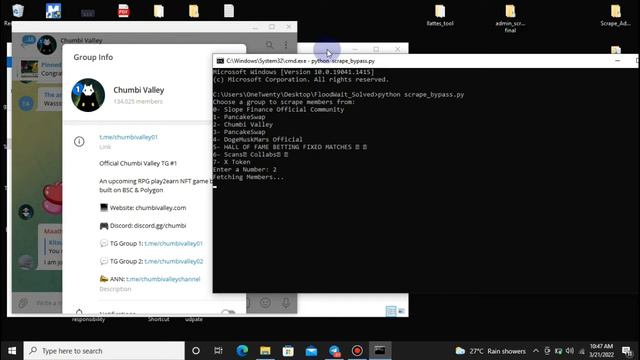Open weather widget showing Rain showers
The width and height of the screenshot is (640, 360).
pos(491,351)
